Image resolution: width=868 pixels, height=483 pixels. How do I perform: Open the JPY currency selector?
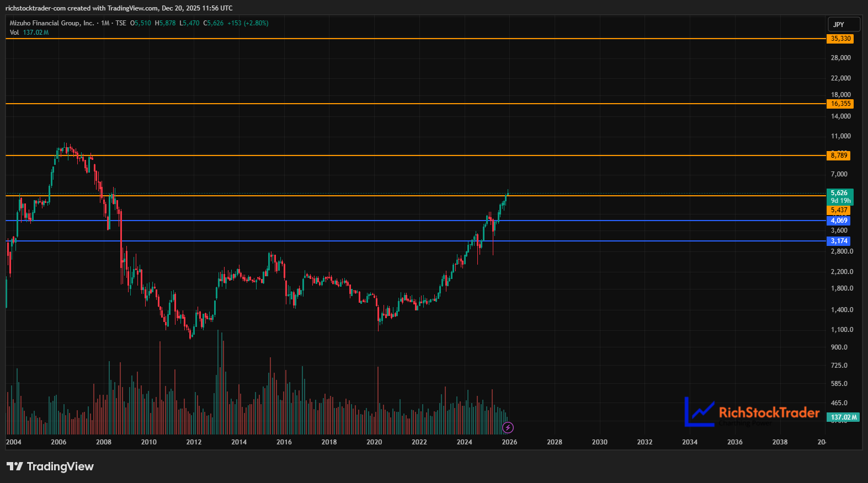pos(844,24)
